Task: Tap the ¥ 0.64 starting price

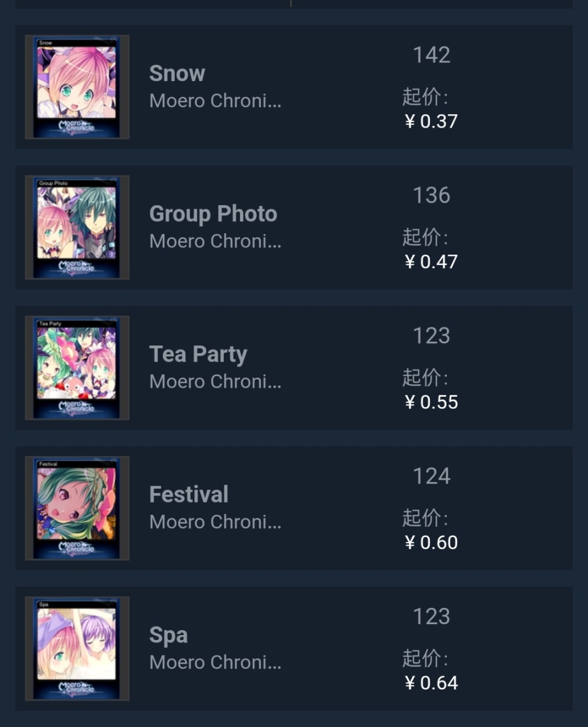Action: tap(431, 683)
